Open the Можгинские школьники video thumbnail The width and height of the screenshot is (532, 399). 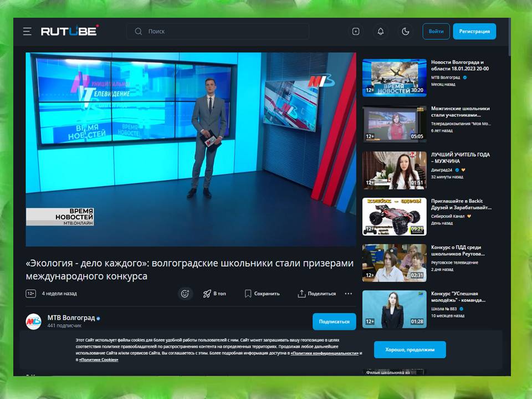394,124
